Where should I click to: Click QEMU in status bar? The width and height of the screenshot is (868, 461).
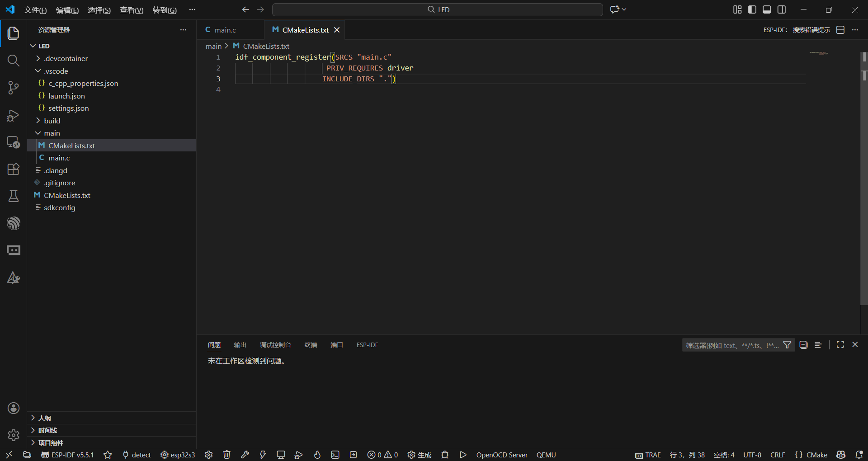click(546, 455)
